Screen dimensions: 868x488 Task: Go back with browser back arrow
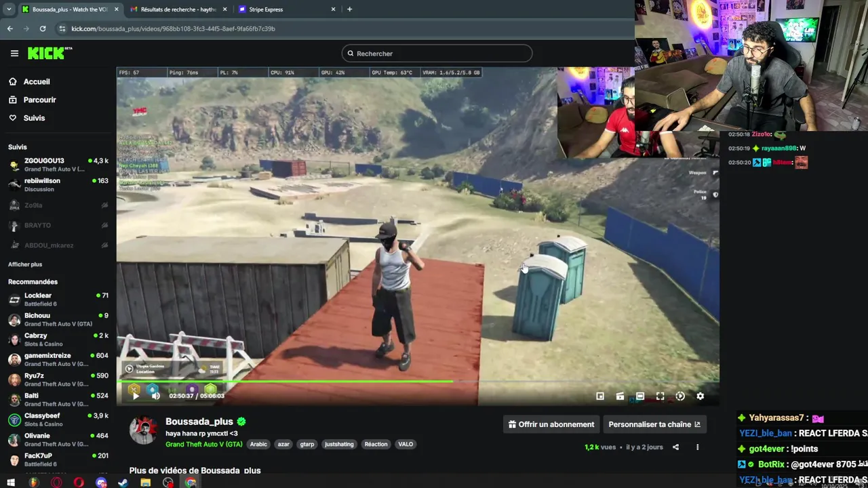tap(9, 28)
